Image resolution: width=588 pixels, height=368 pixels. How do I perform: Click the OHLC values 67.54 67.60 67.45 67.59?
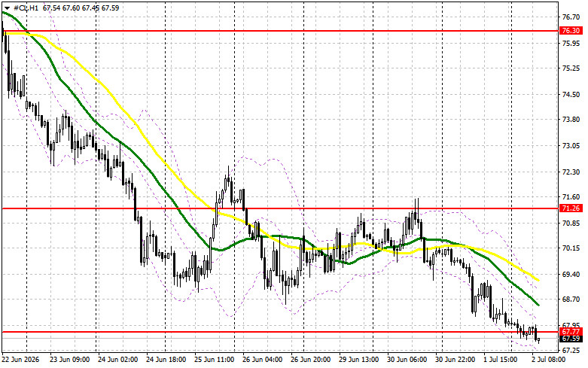pyautogui.click(x=81, y=8)
